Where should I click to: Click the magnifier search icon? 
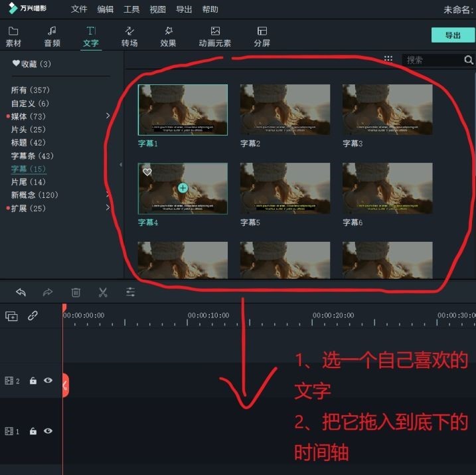click(469, 60)
